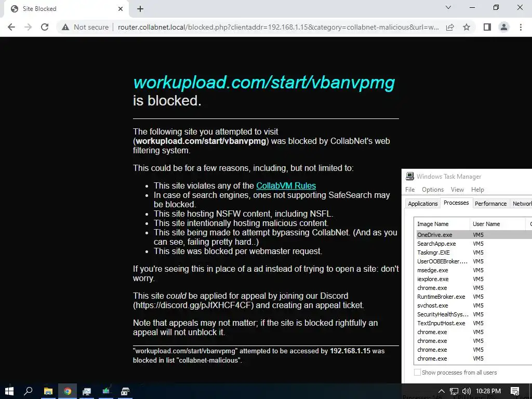Open taskbar search magnifier
Image resolution: width=532 pixels, height=399 pixels.
28,391
